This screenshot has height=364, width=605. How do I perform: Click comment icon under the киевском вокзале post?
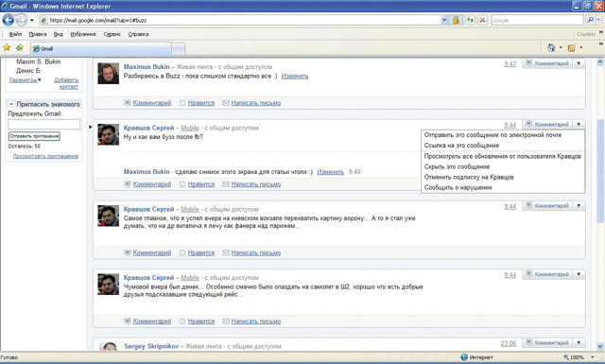tap(128, 252)
